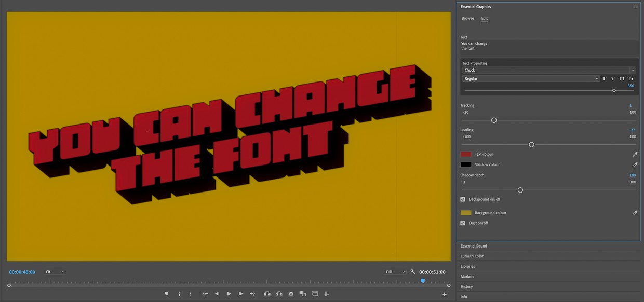Toggle the safe margins icon
The image size is (644, 302).
(x=315, y=294)
